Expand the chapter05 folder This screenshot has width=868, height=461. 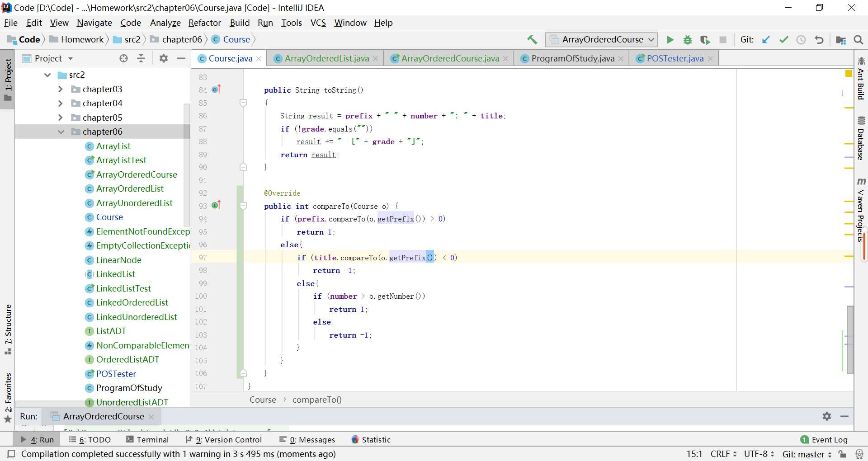61,118
